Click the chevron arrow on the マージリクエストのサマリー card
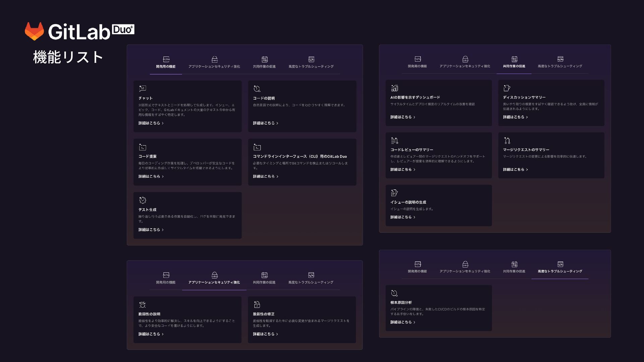 pyautogui.click(x=527, y=170)
